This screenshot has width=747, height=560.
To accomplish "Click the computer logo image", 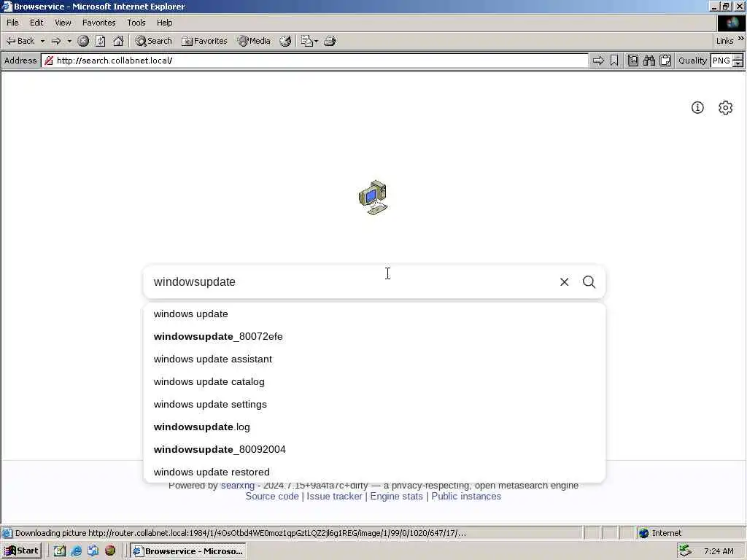I will pos(373,198).
